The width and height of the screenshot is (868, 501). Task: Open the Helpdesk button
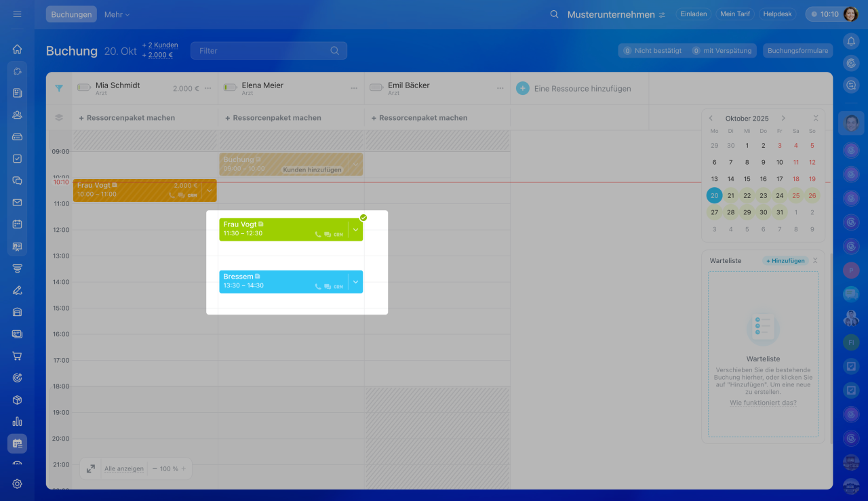(777, 14)
